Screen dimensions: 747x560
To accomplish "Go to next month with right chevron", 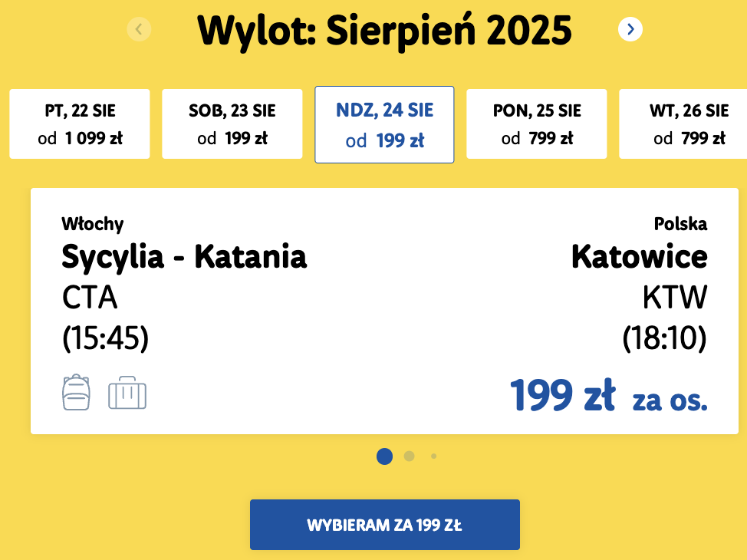I will coord(630,30).
